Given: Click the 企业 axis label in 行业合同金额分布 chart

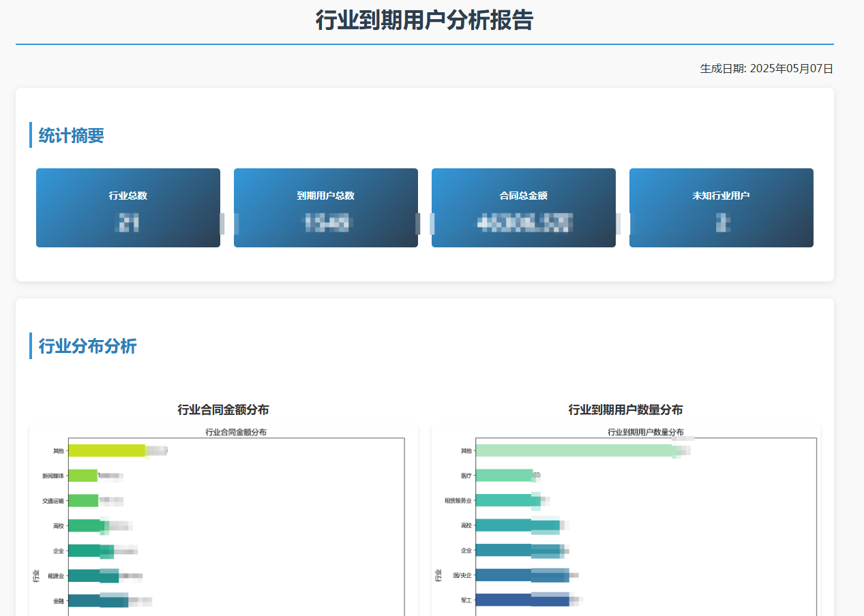Looking at the screenshot, I should [58, 551].
